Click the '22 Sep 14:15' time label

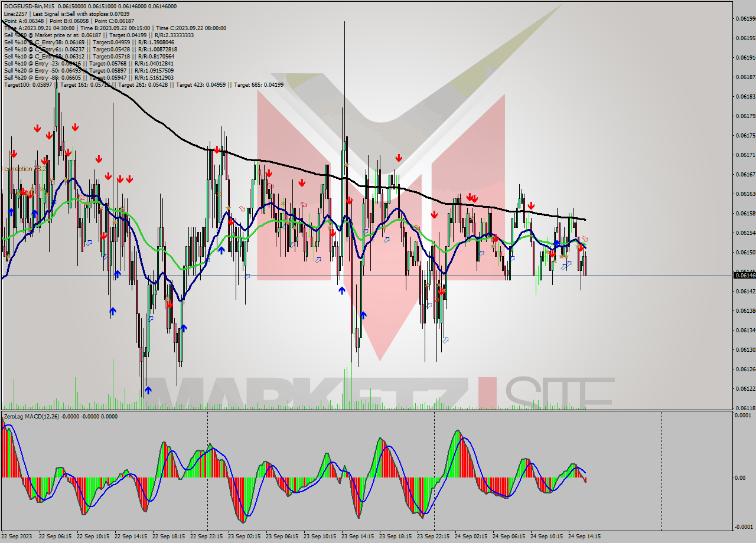tap(131, 537)
